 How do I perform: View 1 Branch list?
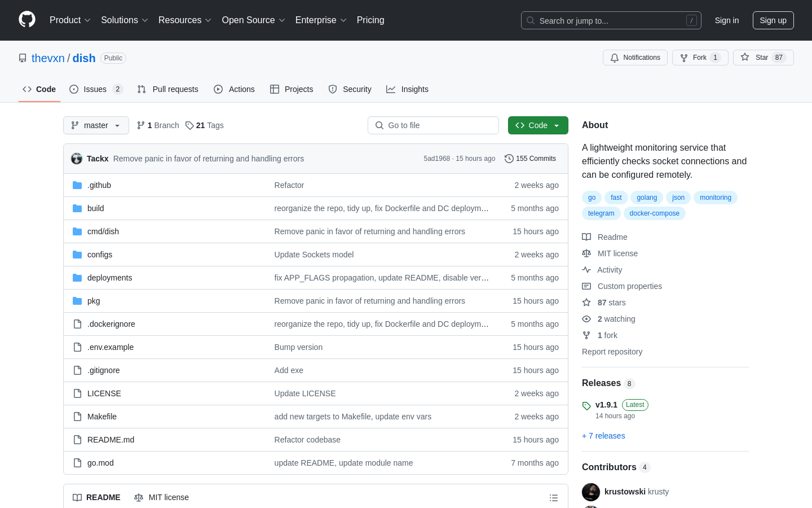pos(158,125)
